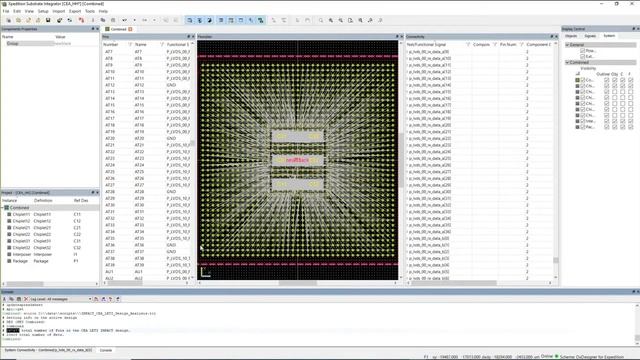Open the Console tab at the bottom
The image size is (640, 360).
coord(106,350)
